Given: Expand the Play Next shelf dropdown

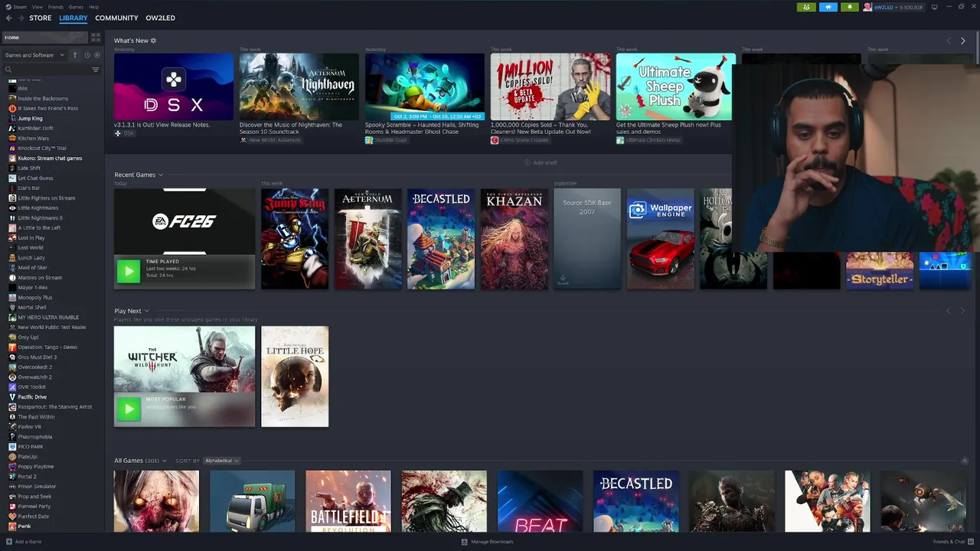Looking at the screenshot, I should pyautogui.click(x=146, y=311).
